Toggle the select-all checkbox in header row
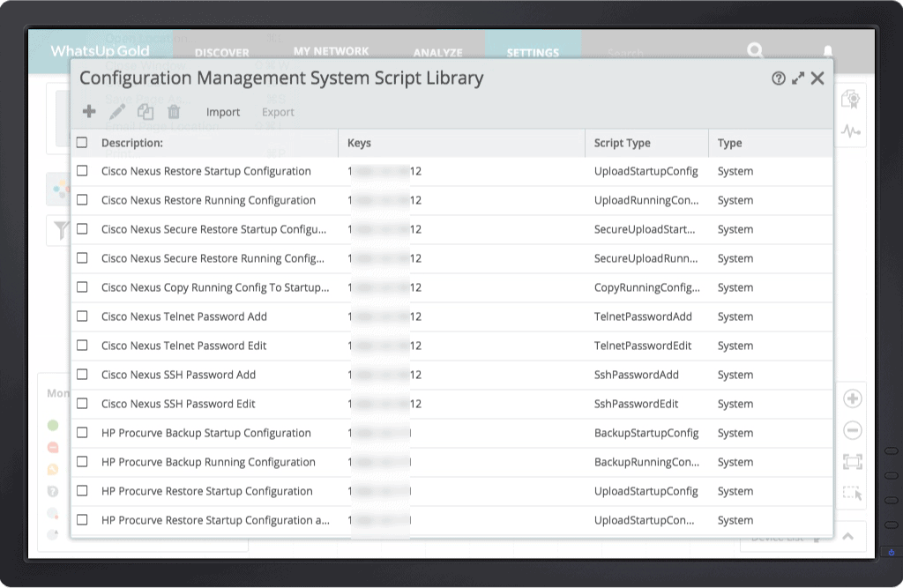The width and height of the screenshot is (903, 588). [x=82, y=143]
